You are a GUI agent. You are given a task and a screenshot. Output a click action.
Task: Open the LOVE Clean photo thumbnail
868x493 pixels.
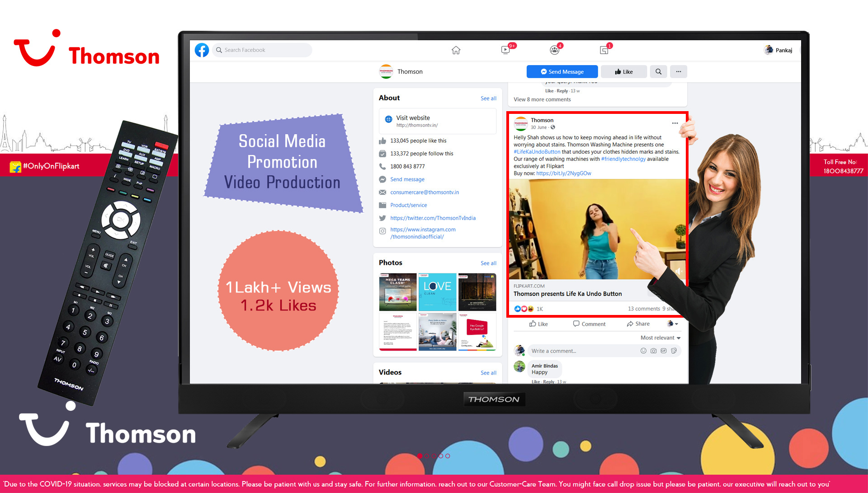[437, 292]
